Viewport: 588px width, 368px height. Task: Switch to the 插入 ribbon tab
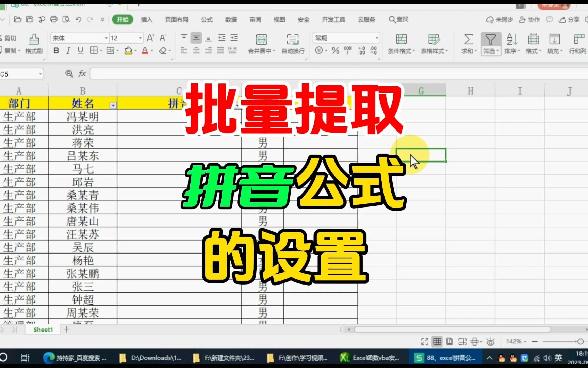pos(146,20)
